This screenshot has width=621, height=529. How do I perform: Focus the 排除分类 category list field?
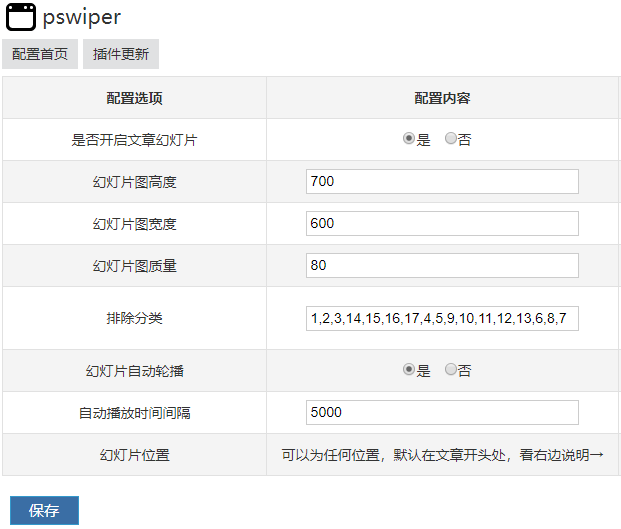click(x=442, y=318)
